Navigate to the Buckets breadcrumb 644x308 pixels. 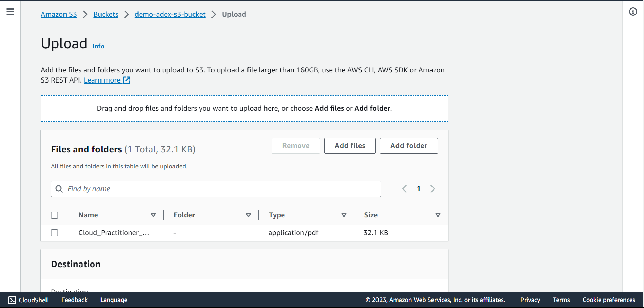(x=106, y=14)
